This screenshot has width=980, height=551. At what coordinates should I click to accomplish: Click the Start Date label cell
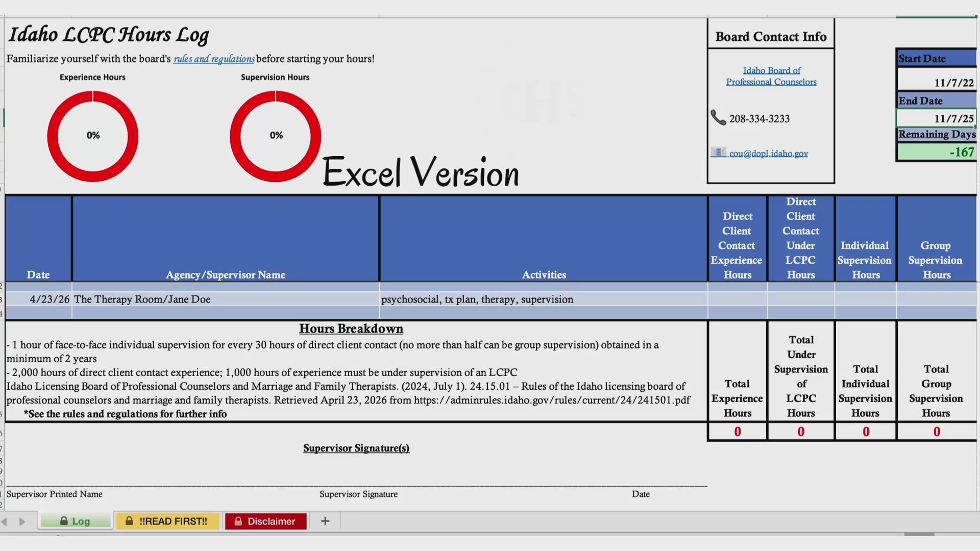(936, 58)
